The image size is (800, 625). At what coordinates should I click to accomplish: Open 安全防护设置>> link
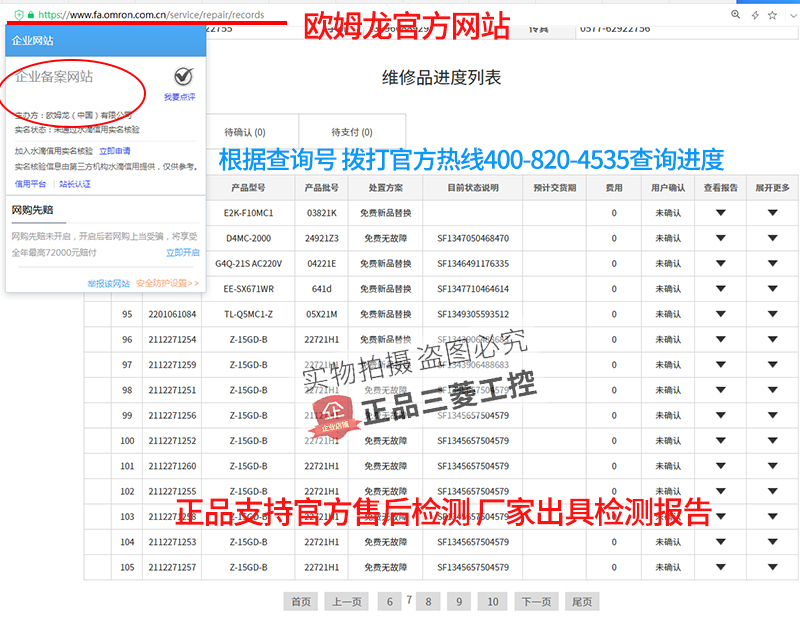coord(167,283)
